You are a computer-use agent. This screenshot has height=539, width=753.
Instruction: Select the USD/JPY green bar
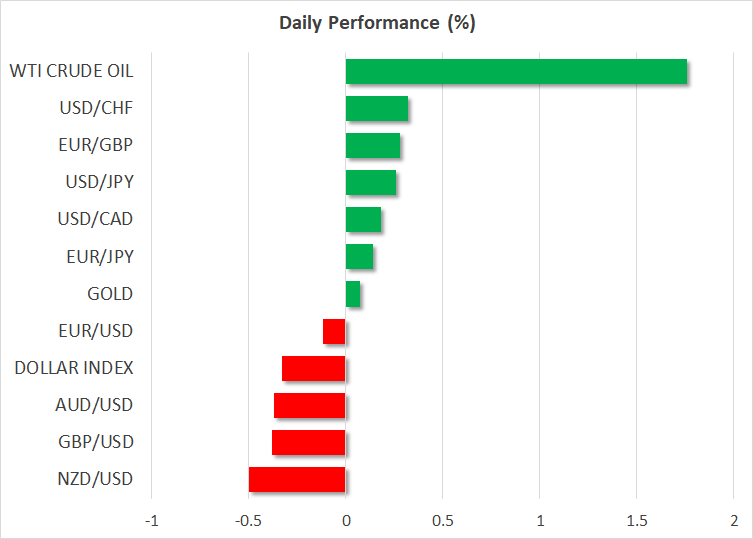click(370, 182)
